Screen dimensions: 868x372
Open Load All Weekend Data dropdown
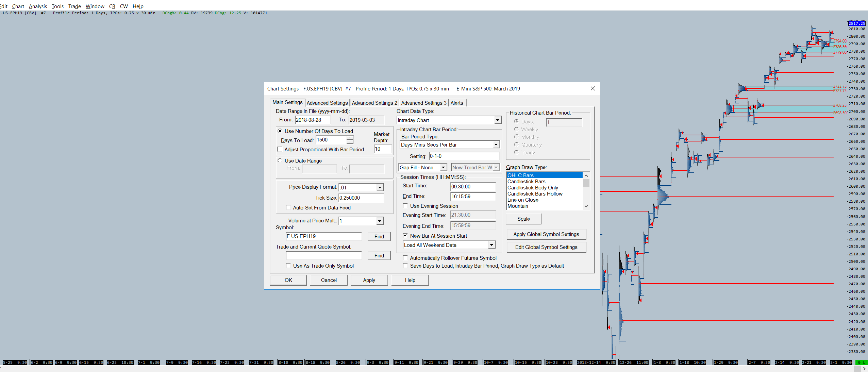pos(491,245)
